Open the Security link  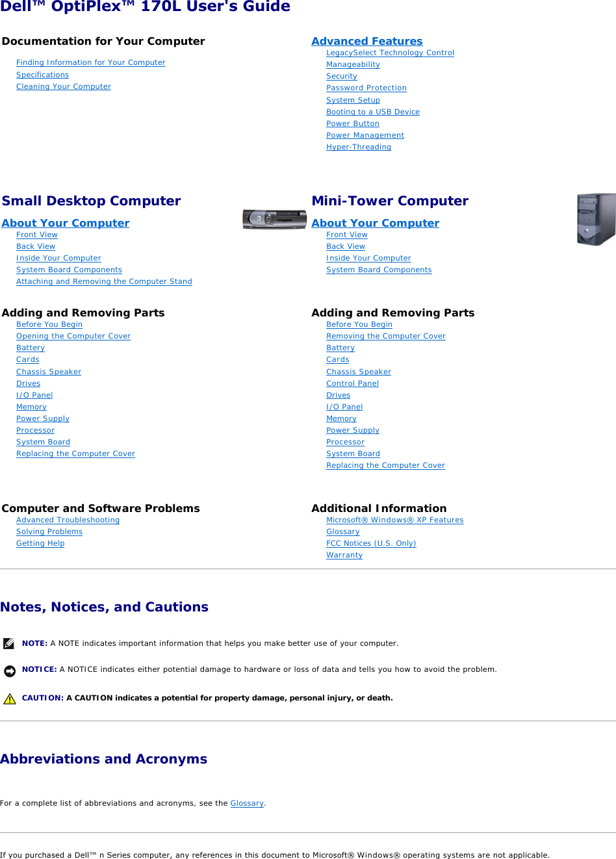coord(342,76)
